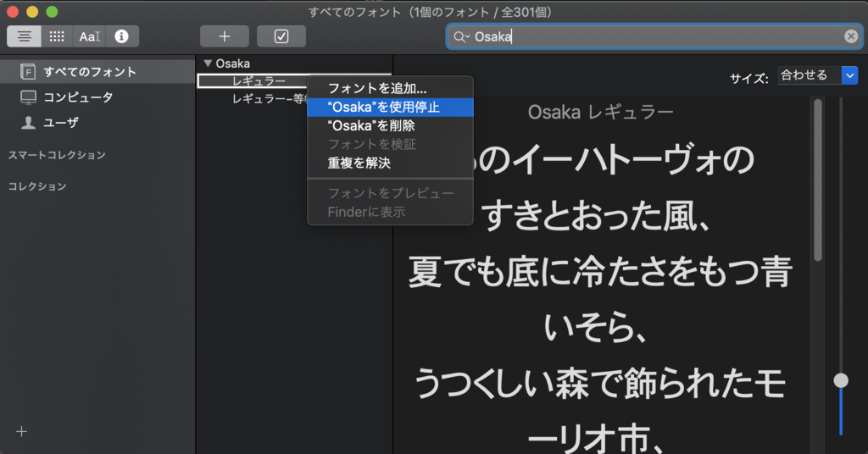
Task: Click the Osaka レギュラー preview title
Action: coord(601,113)
